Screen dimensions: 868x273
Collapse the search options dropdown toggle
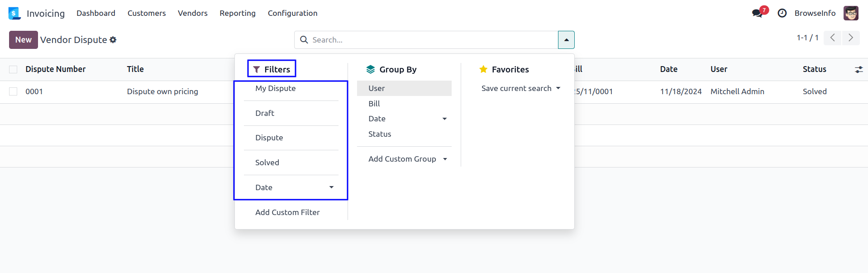tap(566, 40)
